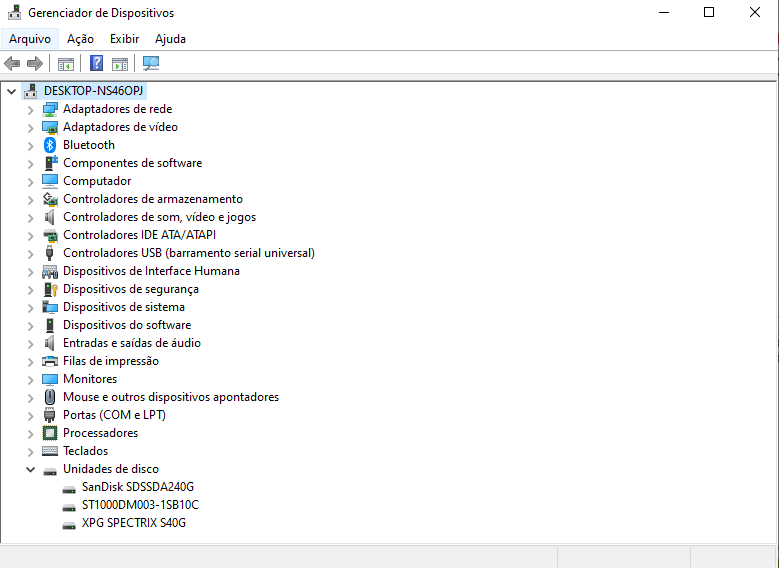Image resolution: width=779 pixels, height=568 pixels.
Task: Select the Controladores de armazenamento label
Action: [153, 199]
